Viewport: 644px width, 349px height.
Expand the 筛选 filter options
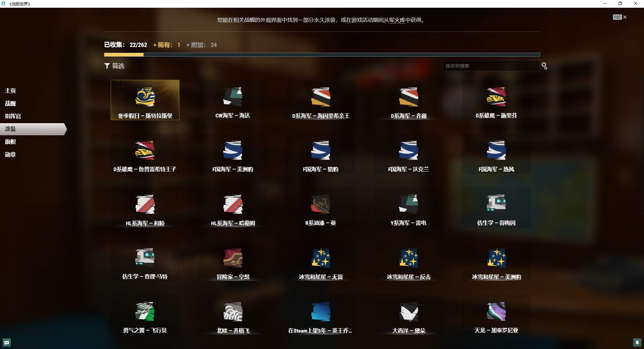(114, 66)
